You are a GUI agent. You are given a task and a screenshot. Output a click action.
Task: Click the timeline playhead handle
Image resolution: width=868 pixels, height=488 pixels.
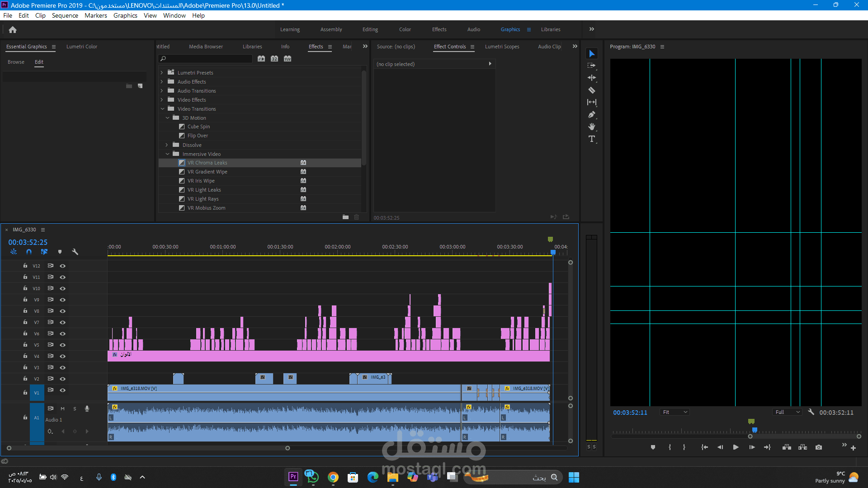click(x=553, y=253)
